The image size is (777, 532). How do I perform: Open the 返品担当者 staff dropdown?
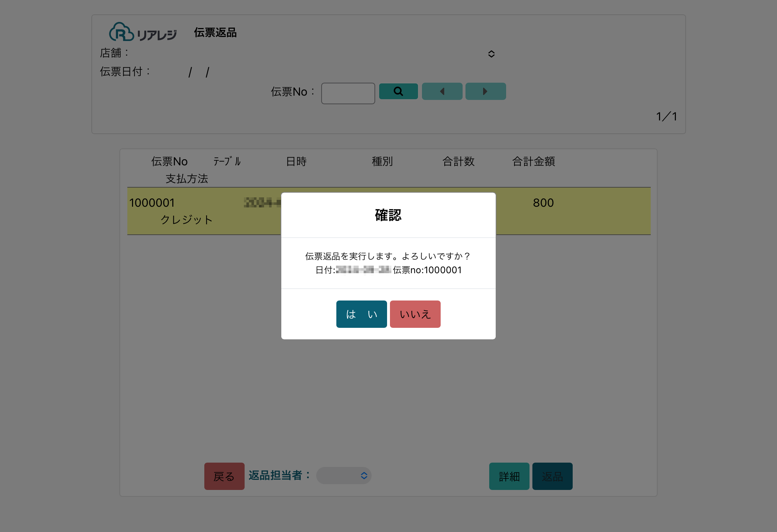[x=344, y=476]
